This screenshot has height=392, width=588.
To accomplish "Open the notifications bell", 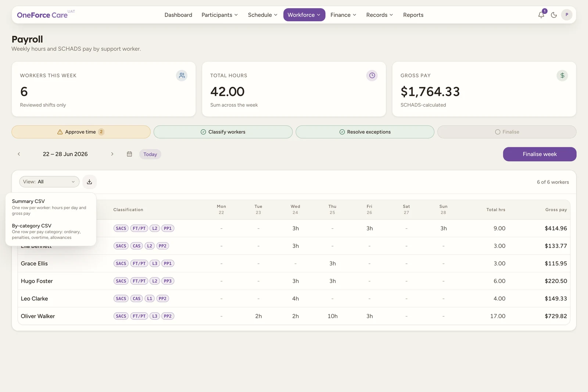I will (x=541, y=15).
